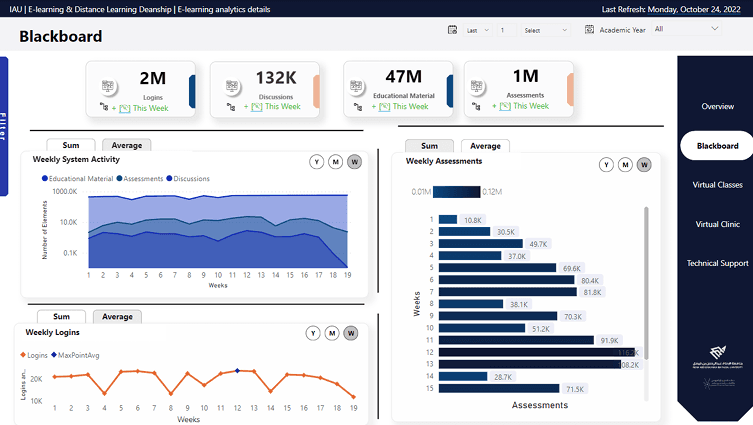
Task: Click the 2M Logins value
Action: pos(153,78)
